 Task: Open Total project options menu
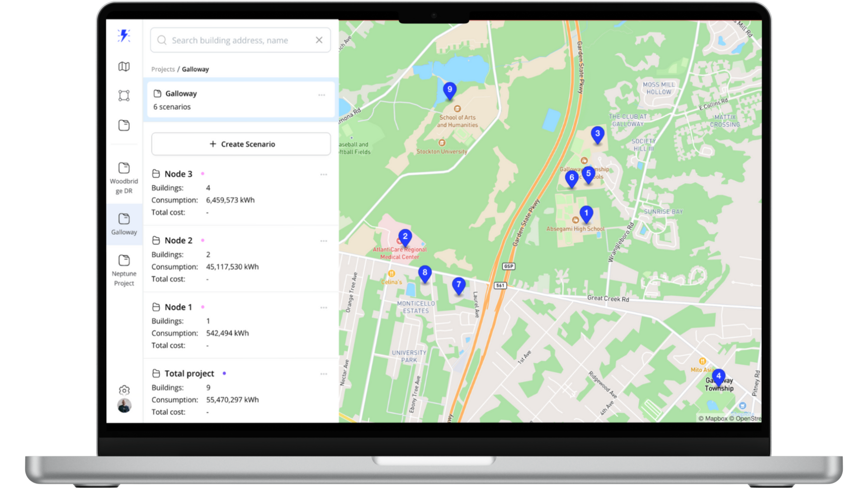pyautogui.click(x=324, y=374)
